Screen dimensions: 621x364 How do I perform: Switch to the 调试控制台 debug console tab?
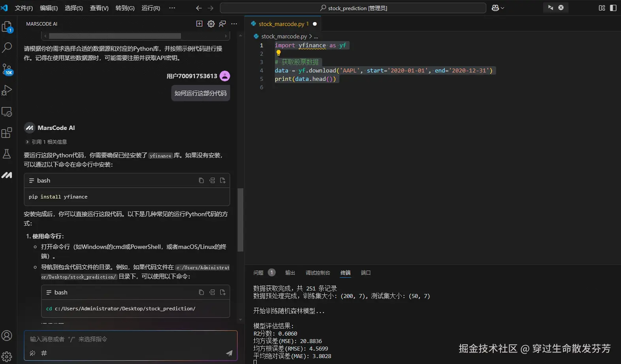tap(318, 273)
